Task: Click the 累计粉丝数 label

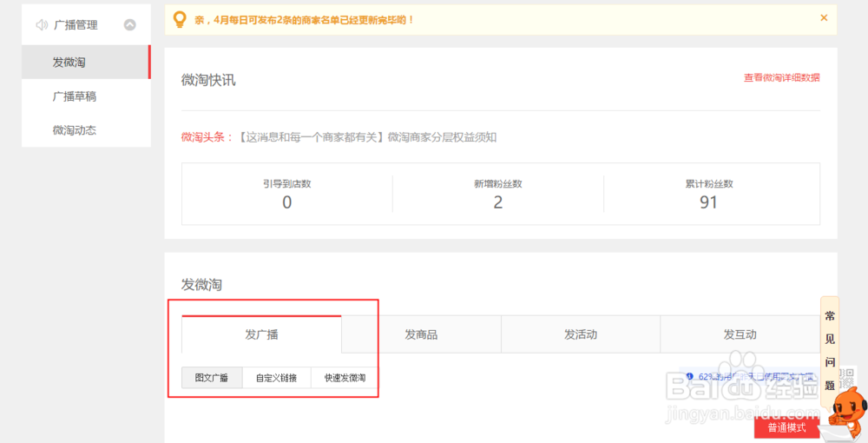Action: pos(708,184)
